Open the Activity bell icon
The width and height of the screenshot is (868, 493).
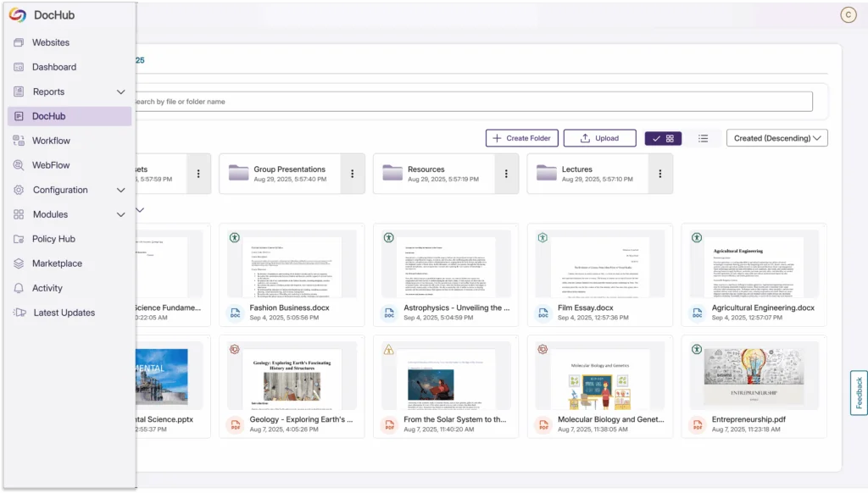click(19, 288)
